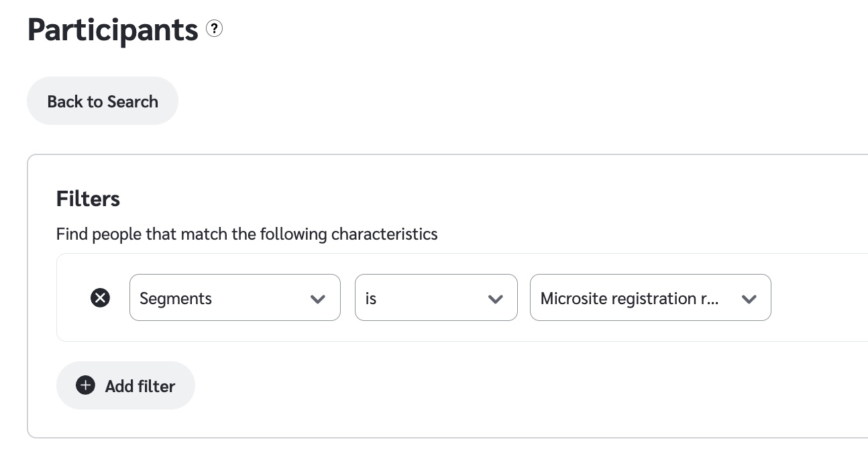Viewport: 868px width, 470px height.
Task: Click the Participants page heading
Action: 113,30
